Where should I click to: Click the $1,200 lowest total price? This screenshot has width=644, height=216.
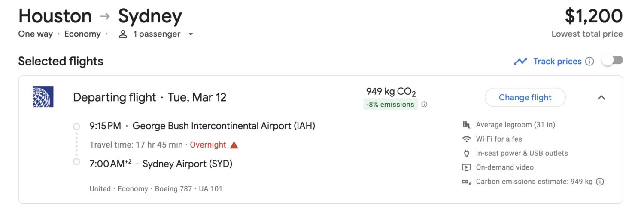593,17
